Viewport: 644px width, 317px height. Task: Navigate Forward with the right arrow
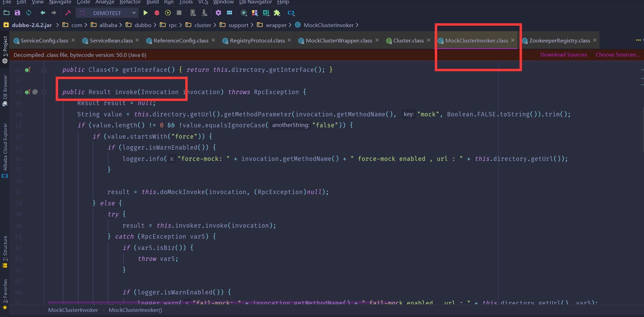click(x=54, y=13)
